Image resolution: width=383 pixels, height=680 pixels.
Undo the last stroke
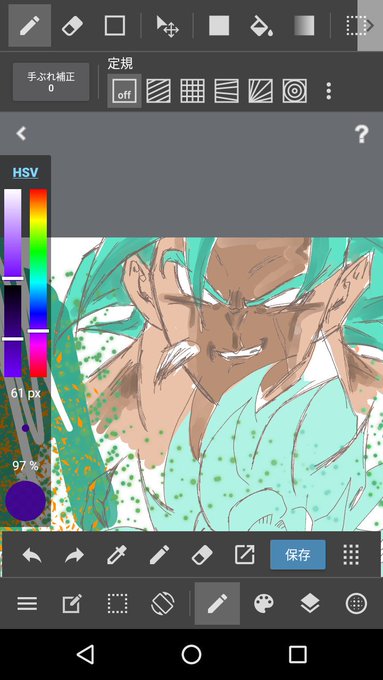coord(32,555)
